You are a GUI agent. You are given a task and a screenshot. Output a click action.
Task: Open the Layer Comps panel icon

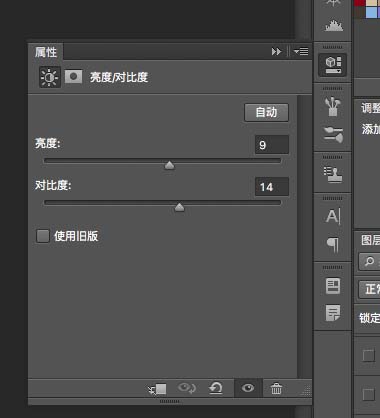click(x=333, y=286)
